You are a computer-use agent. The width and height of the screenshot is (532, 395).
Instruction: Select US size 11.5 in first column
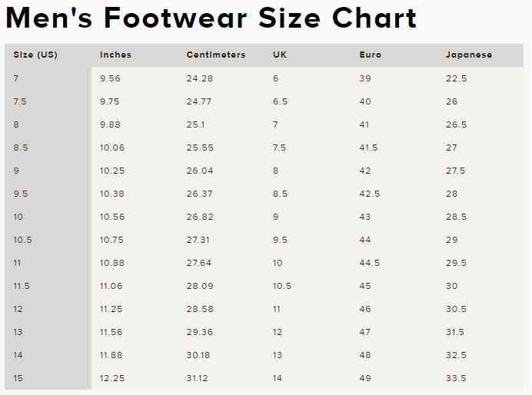coord(22,286)
